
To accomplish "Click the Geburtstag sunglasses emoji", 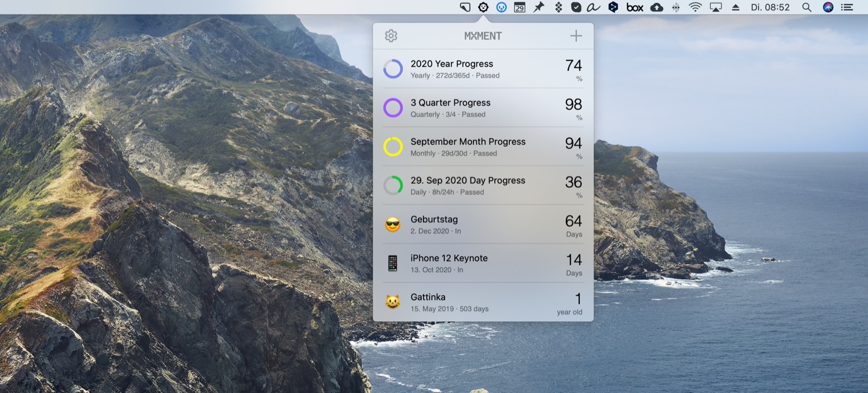I will click(393, 225).
